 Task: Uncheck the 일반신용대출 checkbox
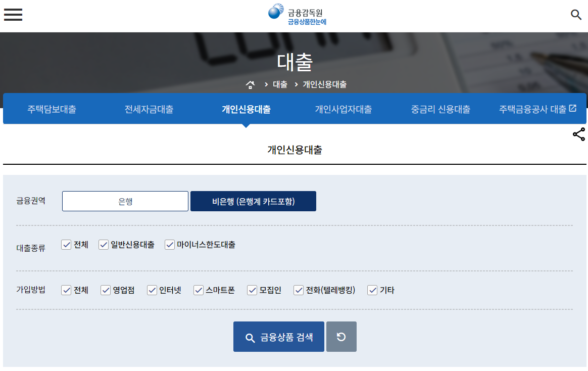[x=104, y=244]
